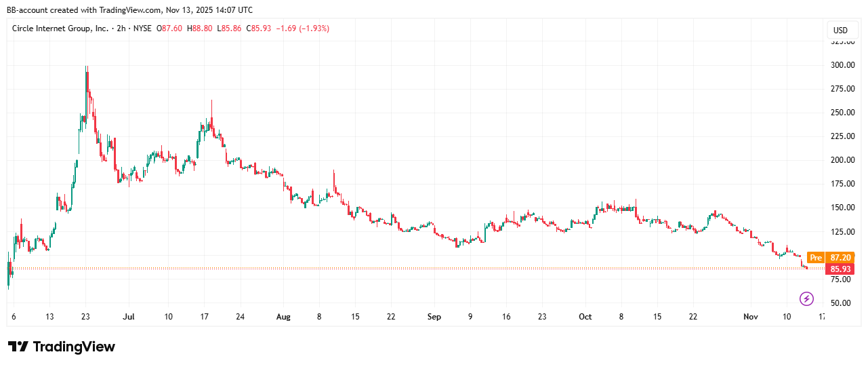Click the Sep marker on time axis
Image resolution: width=868 pixels, height=367 pixels.
click(434, 317)
